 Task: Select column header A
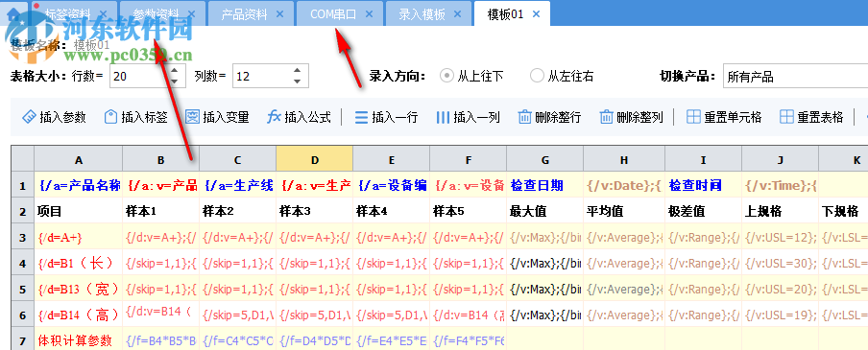tap(79, 160)
